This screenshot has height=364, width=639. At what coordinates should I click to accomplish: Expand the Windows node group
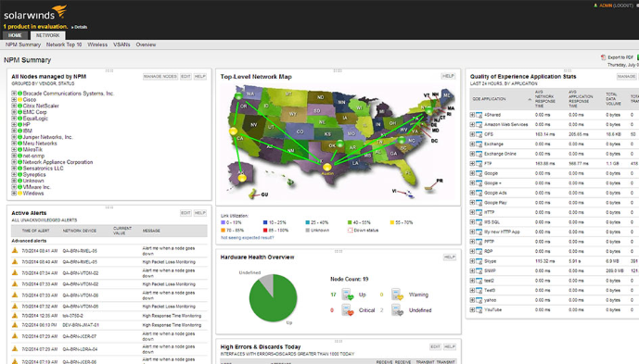click(x=14, y=194)
